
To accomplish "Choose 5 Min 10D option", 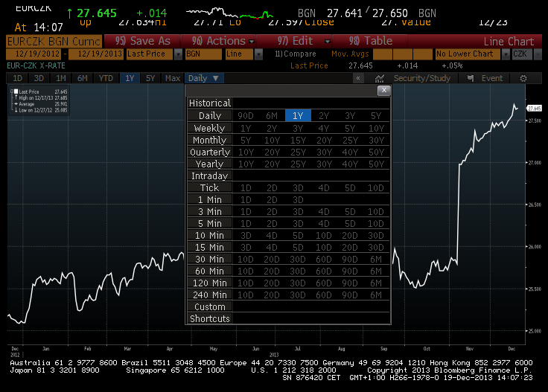I will pyautogui.click(x=376, y=223).
